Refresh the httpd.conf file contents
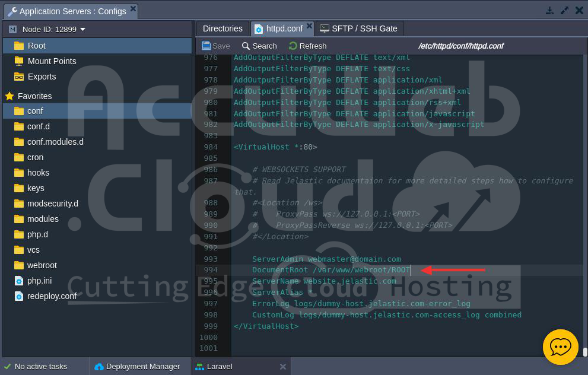 307,46
